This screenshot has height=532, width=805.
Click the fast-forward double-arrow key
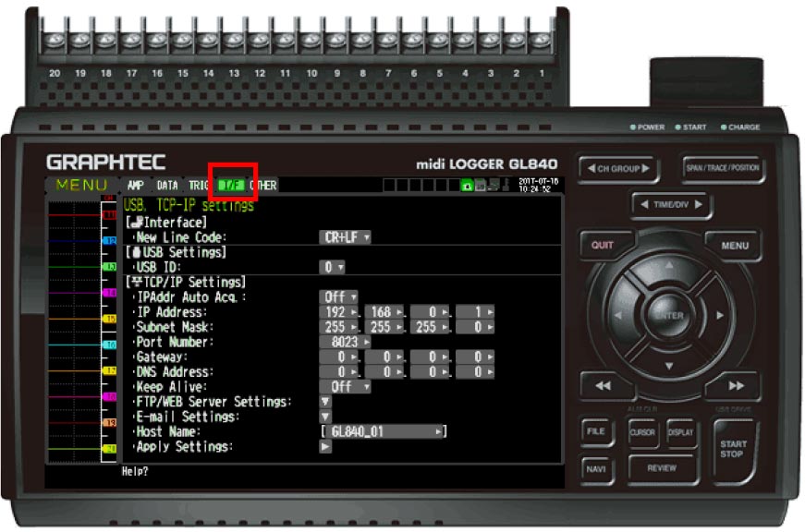(735, 386)
